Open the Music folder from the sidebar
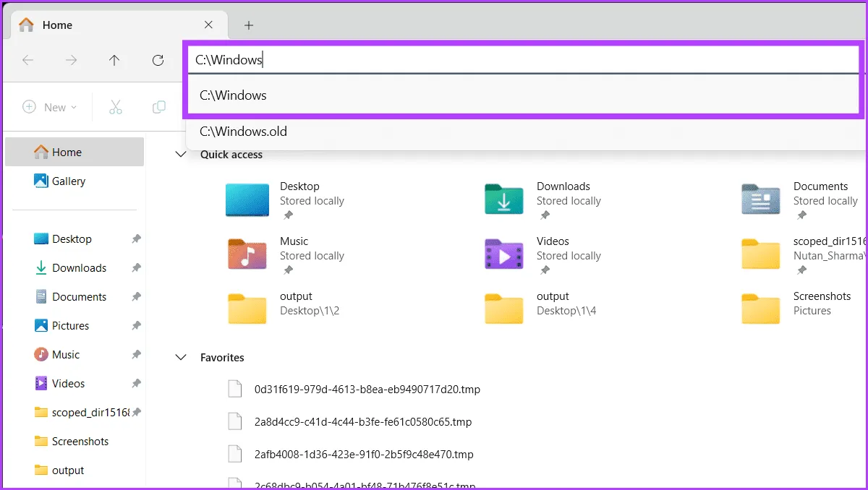868x490 pixels. pyautogui.click(x=65, y=354)
